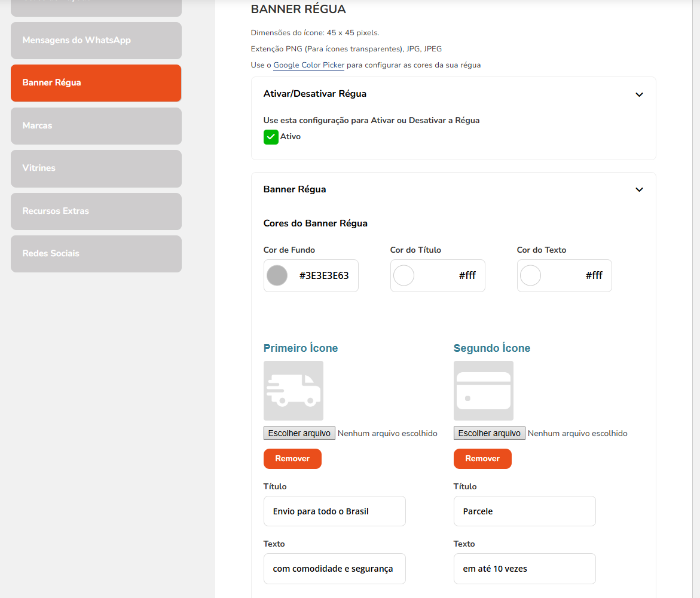This screenshot has height=598, width=700.
Task: Open Recursos Extras in the sidebar
Action: (96, 211)
